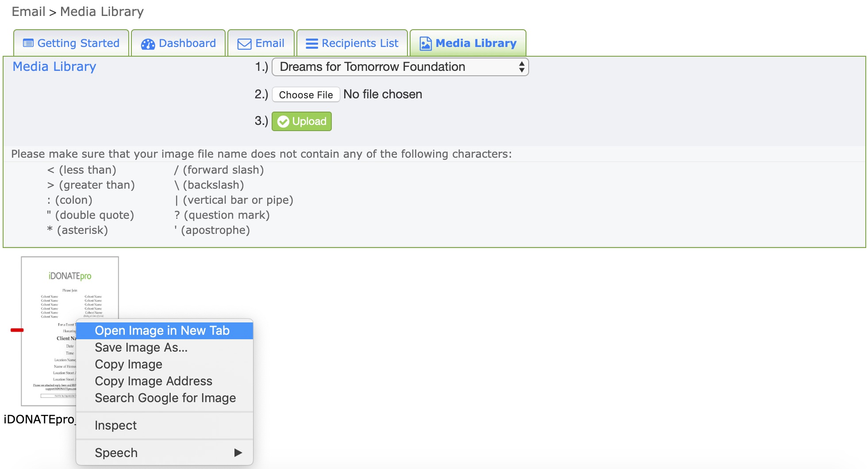Viewport: 868px width, 469px height.
Task: Select Copy Image Address menu entry
Action: tap(165, 381)
